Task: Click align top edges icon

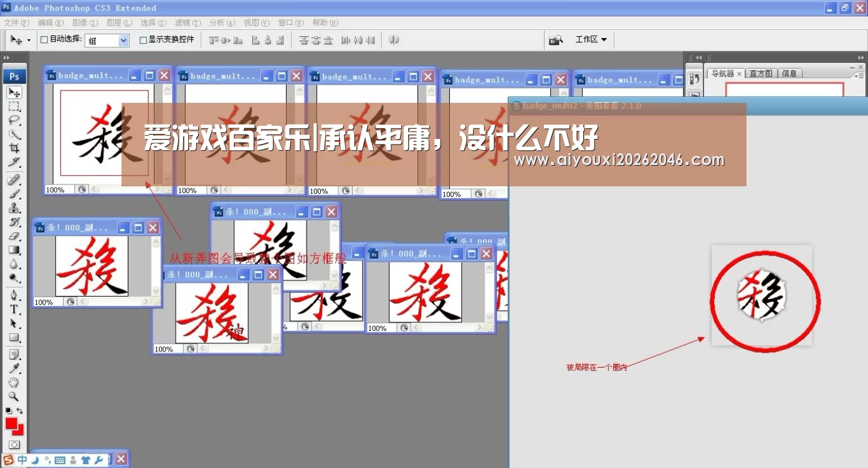Action: 214,40
